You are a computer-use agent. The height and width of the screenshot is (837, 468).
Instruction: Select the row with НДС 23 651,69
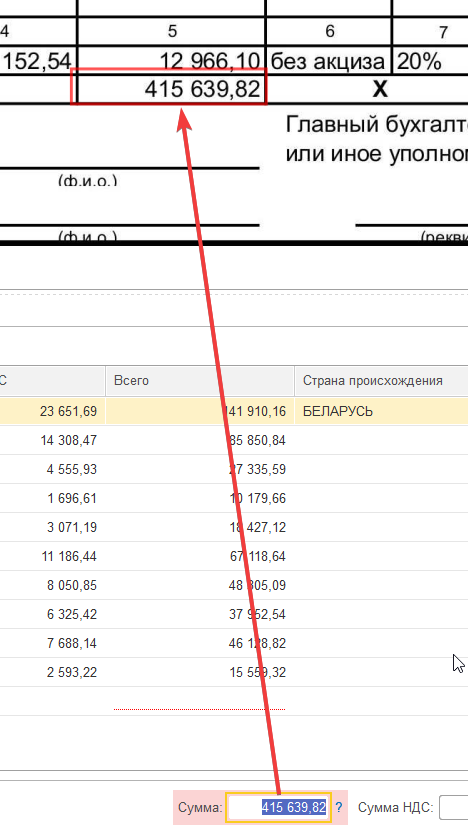click(x=234, y=411)
